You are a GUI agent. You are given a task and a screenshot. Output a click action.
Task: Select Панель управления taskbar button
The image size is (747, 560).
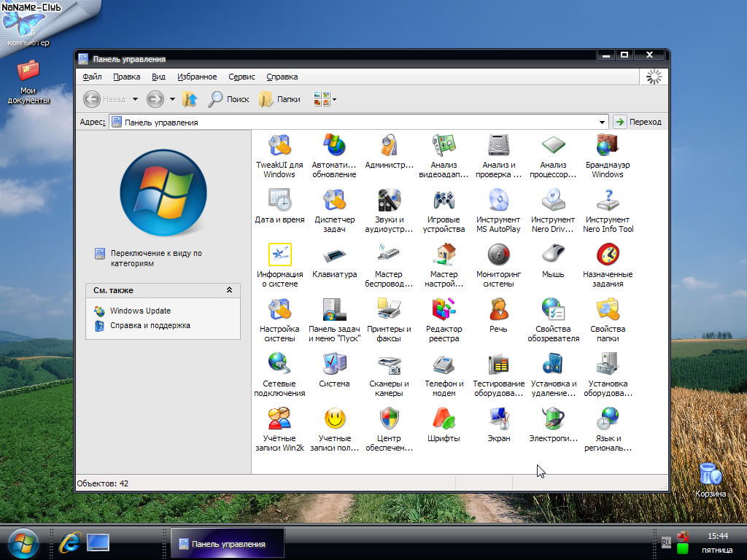pyautogui.click(x=228, y=544)
